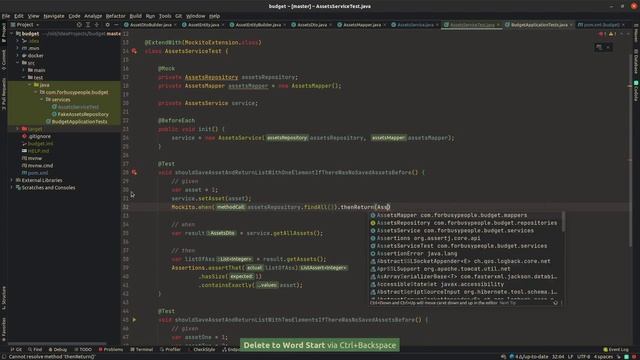Choose AssetsMapper from completion list
The width and height of the screenshot is (640, 360).
click(465, 215)
